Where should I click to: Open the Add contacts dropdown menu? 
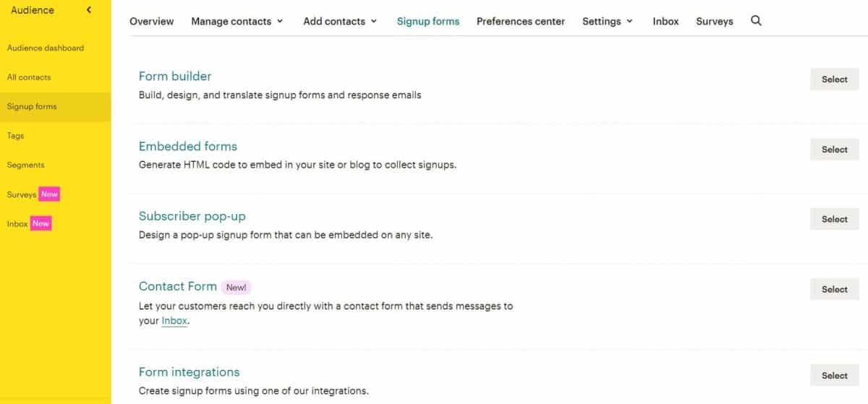click(340, 21)
